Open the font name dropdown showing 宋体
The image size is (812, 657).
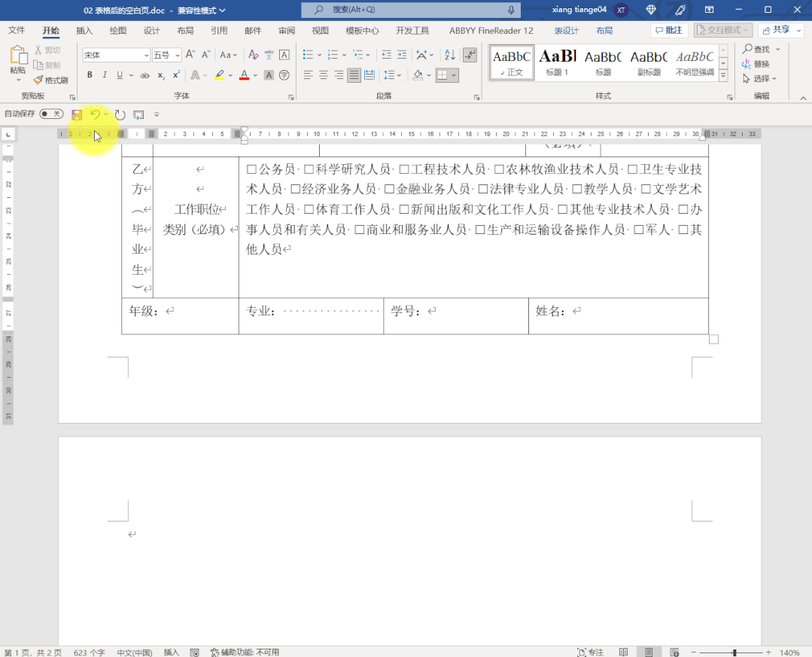[x=117, y=55]
